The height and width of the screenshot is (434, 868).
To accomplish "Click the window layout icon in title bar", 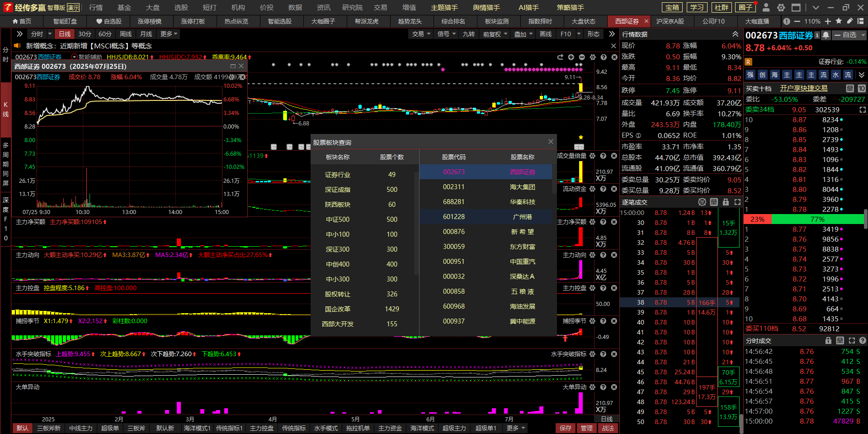I will pyautogui.click(x=796, y=7).
